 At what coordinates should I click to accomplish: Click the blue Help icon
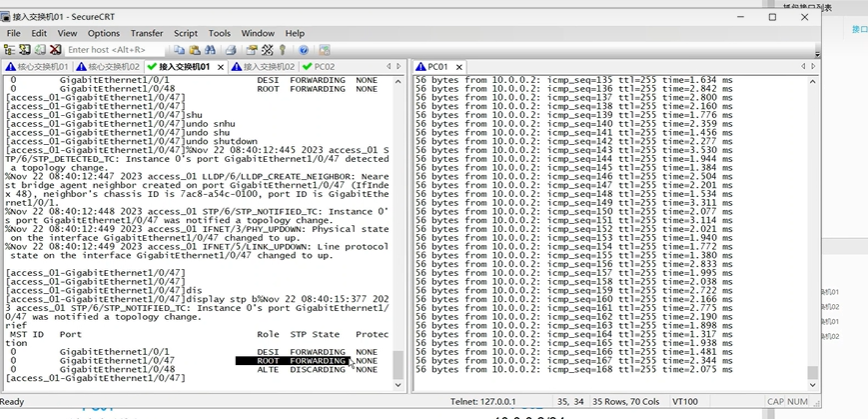click(303, 50)
